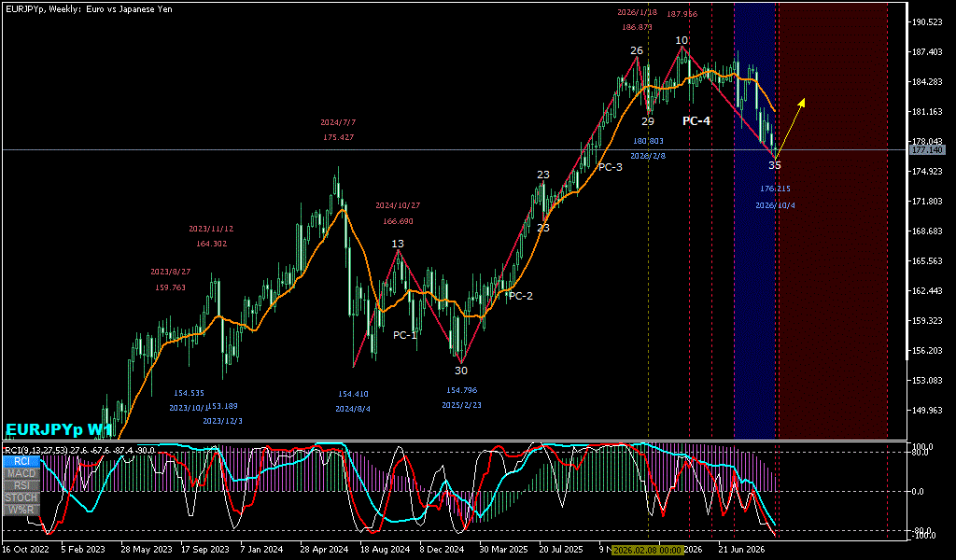Click the date label '2023/11/12'

pos(211,229)
